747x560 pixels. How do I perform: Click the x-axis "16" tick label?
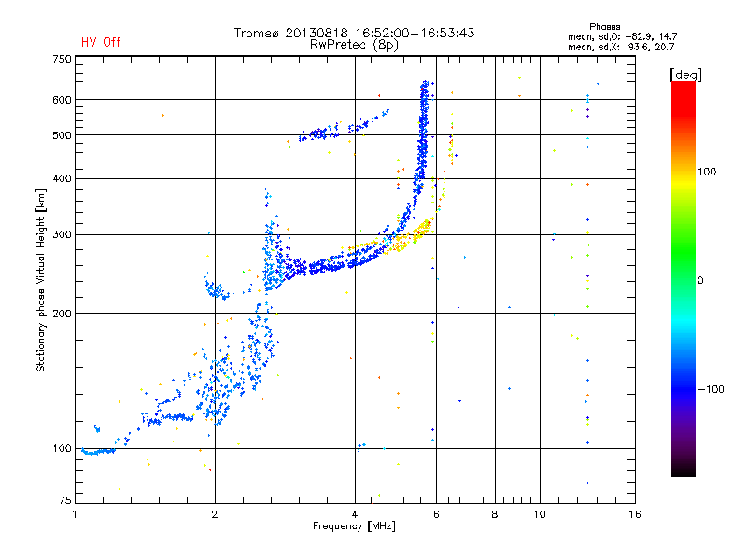635,514
